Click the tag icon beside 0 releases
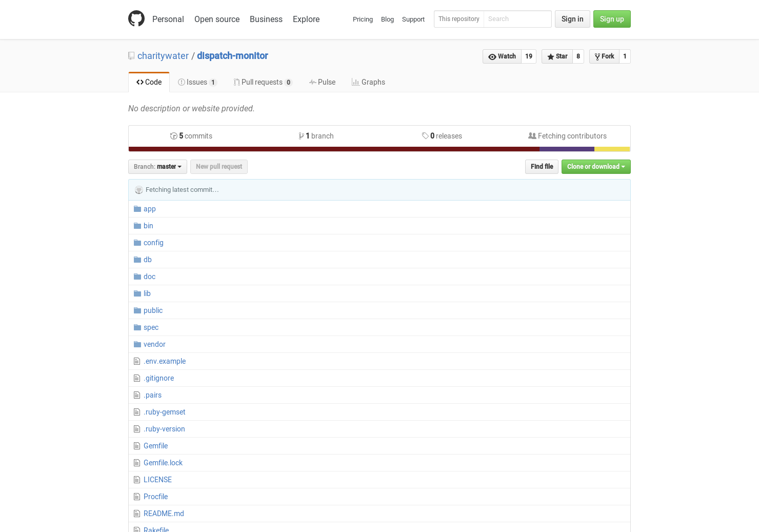This screenshot has height=532, width=759. pos(425,136)
